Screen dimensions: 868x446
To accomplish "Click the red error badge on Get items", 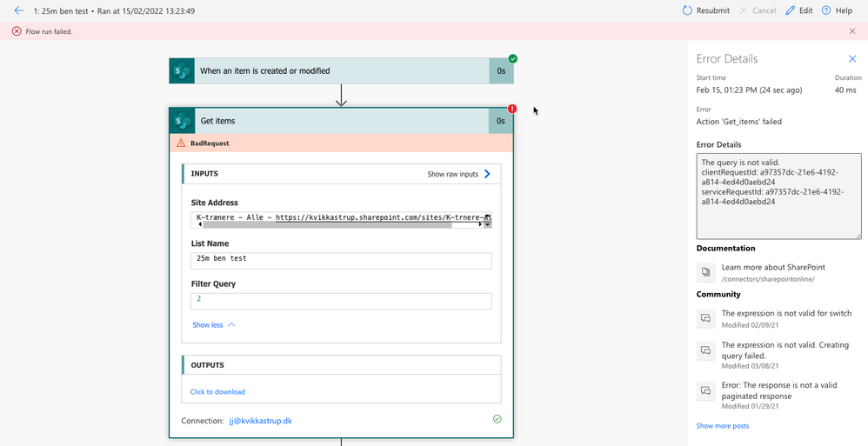I will (512, 109).
